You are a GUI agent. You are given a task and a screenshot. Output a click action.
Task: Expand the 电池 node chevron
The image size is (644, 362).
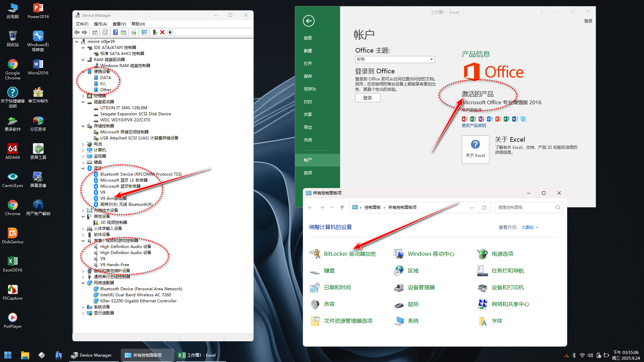[x=83, y=144]
